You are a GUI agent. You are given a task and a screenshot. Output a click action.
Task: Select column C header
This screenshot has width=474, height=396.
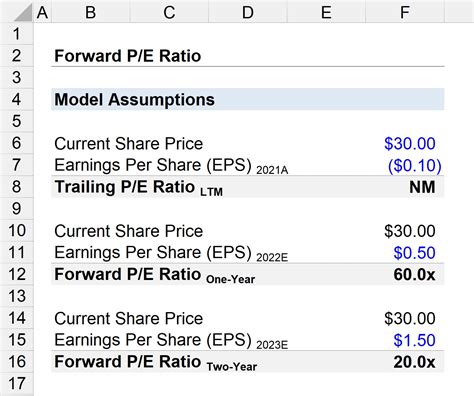coord(169,12)
